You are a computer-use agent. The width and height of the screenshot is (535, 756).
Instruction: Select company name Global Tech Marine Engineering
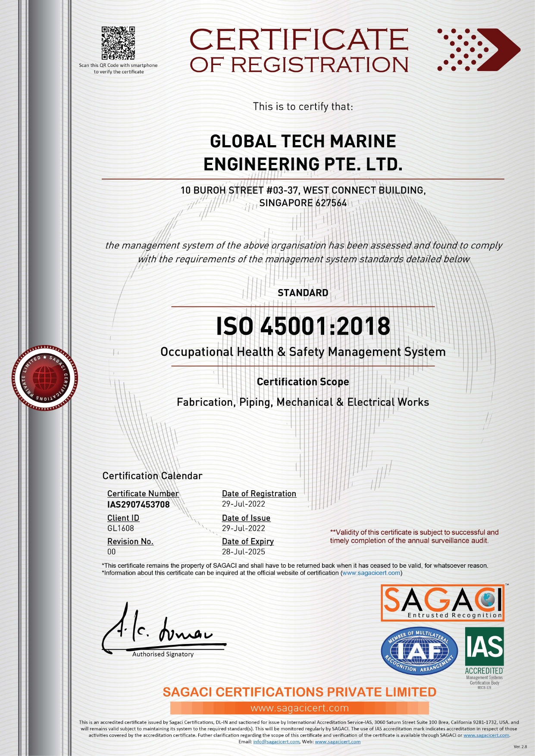coord(303,152)
